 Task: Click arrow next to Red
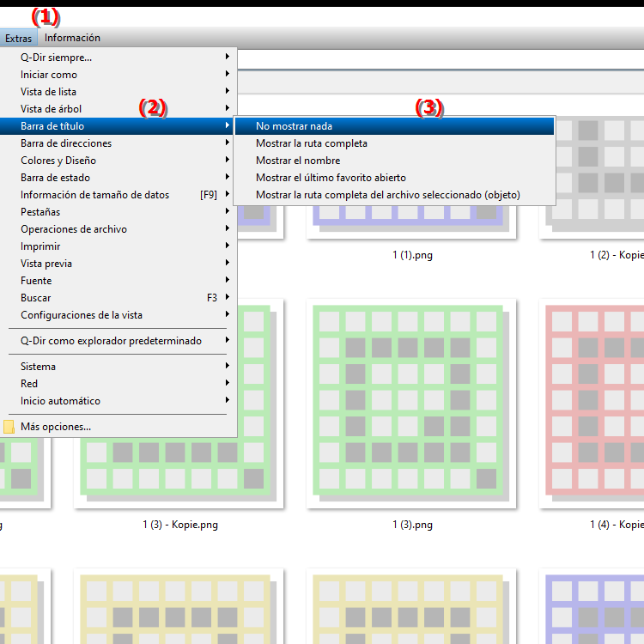[x=228, y=383]
